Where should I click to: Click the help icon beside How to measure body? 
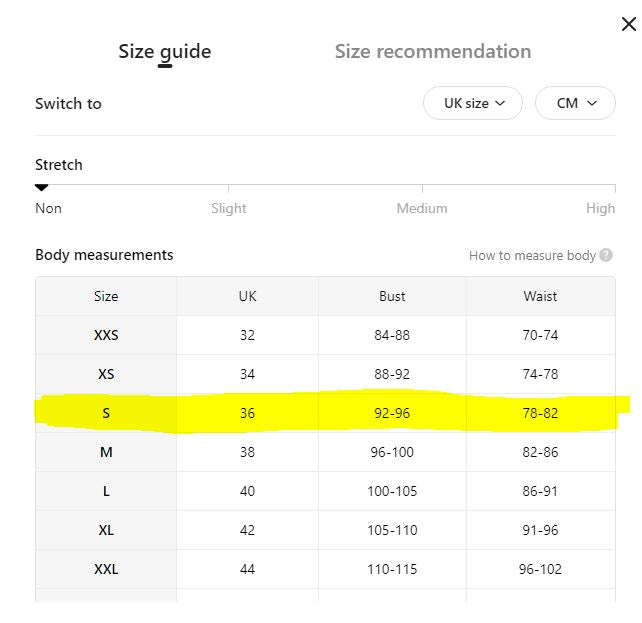pyautogui.click(x=606, y=255)
